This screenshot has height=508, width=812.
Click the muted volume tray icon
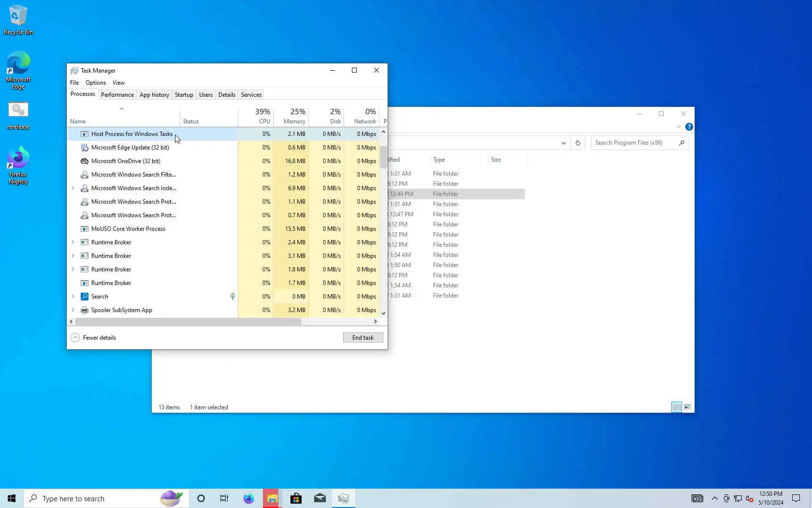[750, 499]
